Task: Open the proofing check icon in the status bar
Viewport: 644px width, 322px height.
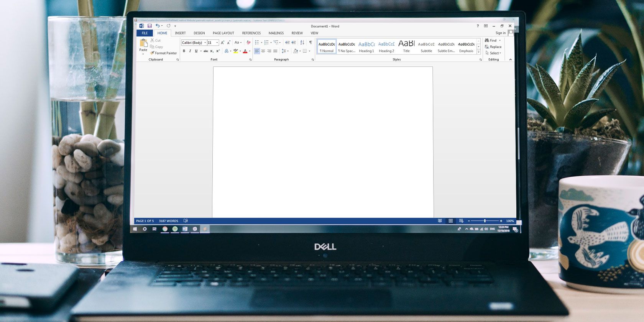Action: click(186, 221)
